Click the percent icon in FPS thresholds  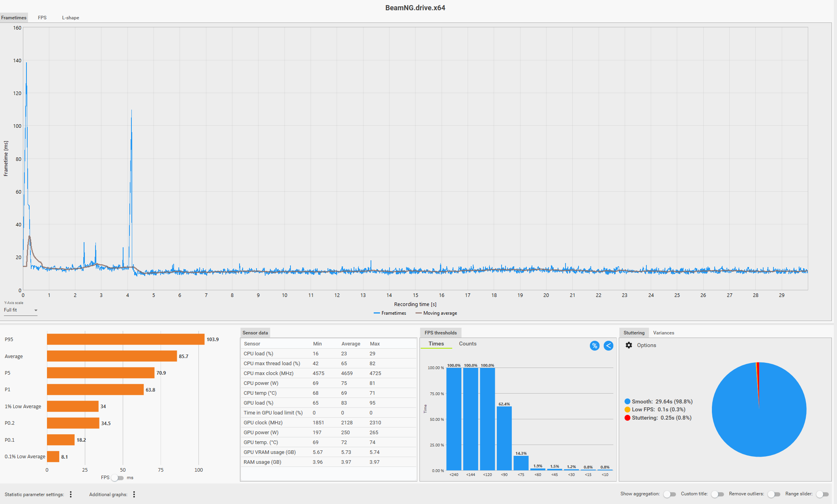[594, 346]
